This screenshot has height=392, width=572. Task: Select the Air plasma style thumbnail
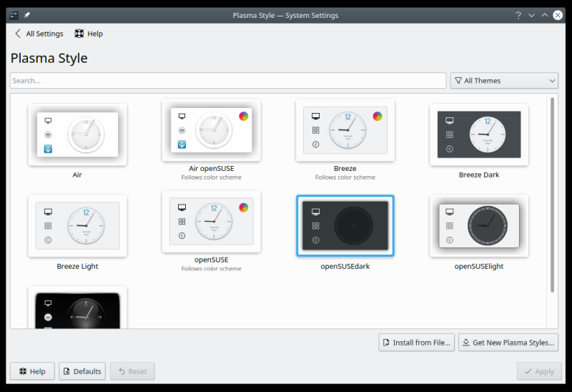coord(77,134)
